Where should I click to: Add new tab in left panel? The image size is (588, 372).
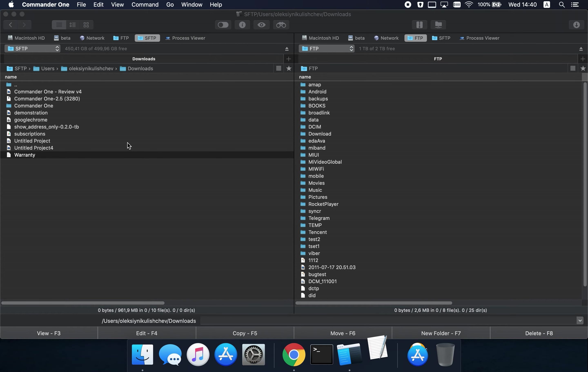click(x=289, y=59)
